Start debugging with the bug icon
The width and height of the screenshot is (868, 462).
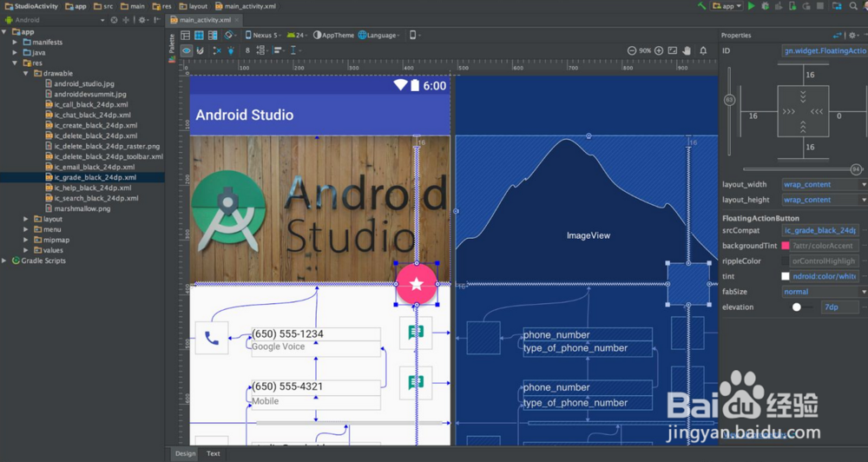click(765, 6)
